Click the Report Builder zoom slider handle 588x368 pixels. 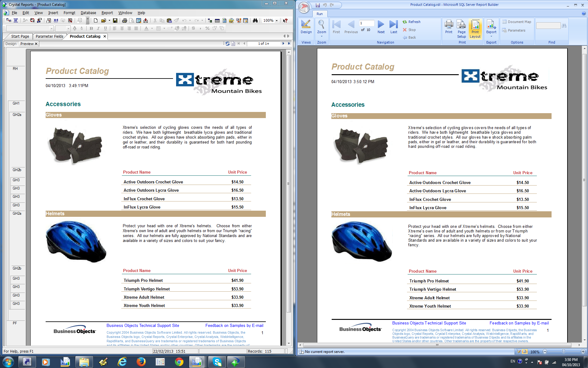(x=563, y=351)
